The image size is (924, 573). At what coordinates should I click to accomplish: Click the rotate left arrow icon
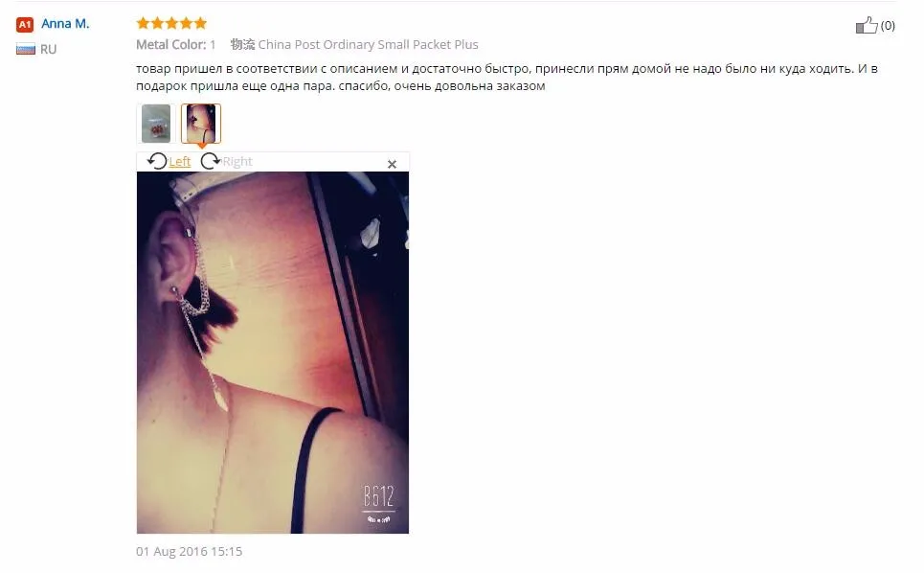pos(157,161)
